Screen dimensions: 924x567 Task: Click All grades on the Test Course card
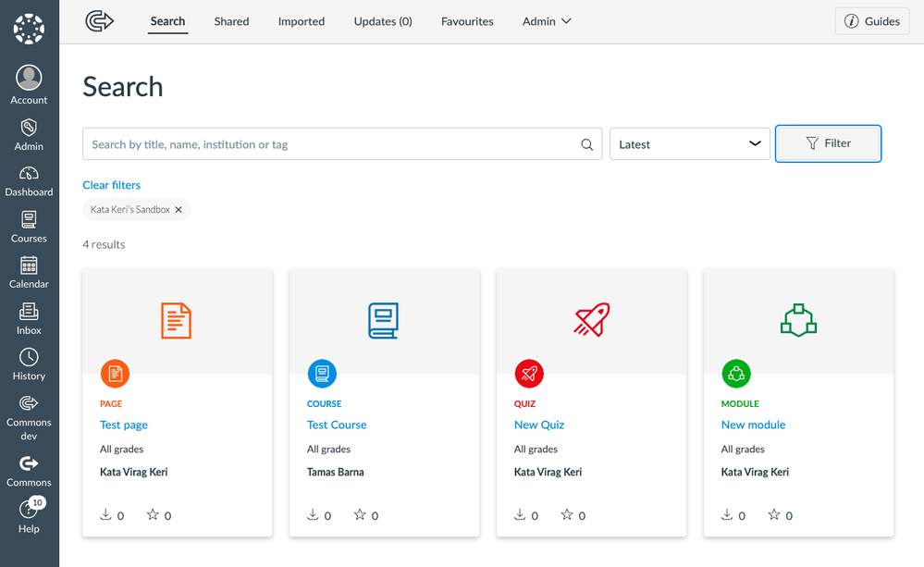point(328,450)
